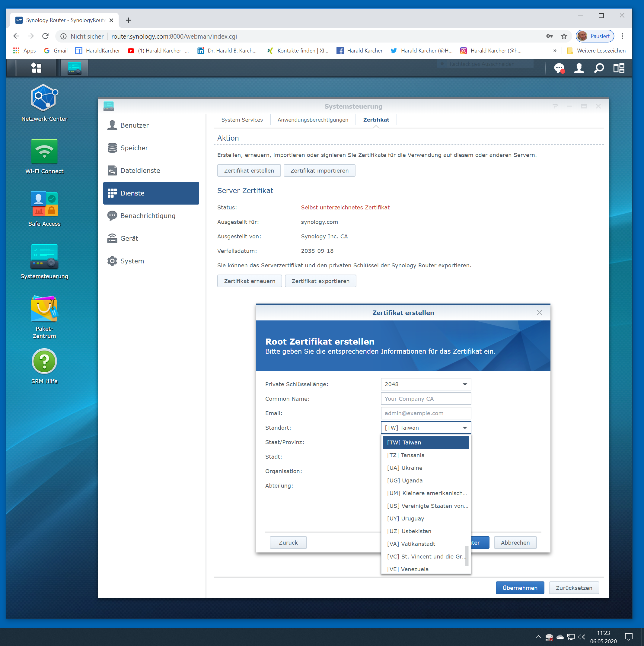Open the widgets panel icon

tap(619, 68)
